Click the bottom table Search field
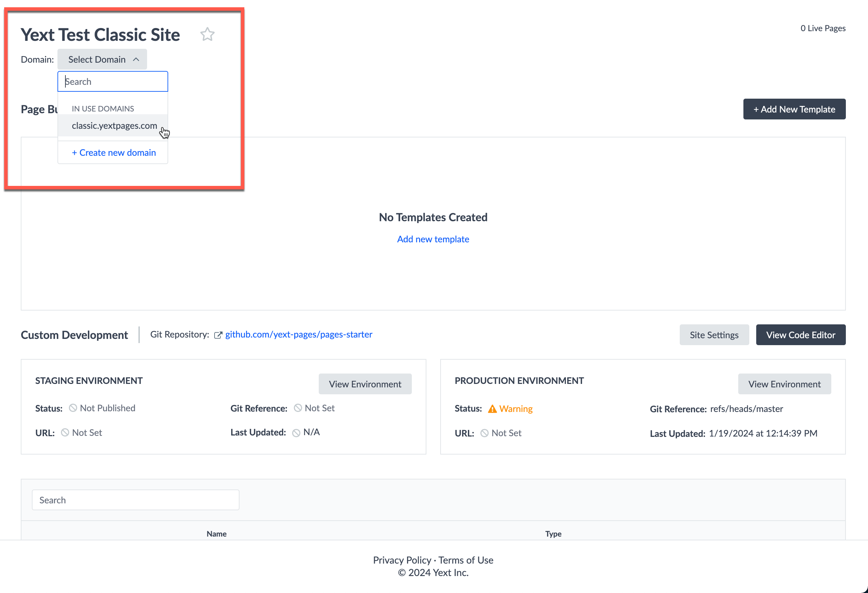The width and height of the screenshot is (868, 593). (136, 500)
